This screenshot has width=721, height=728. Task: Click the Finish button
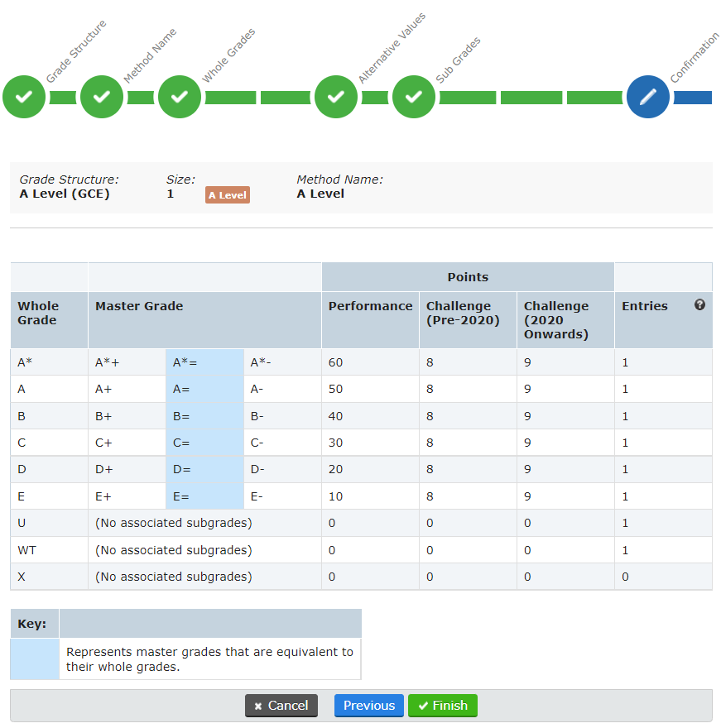pyautogui.click(x=443, y=706)
